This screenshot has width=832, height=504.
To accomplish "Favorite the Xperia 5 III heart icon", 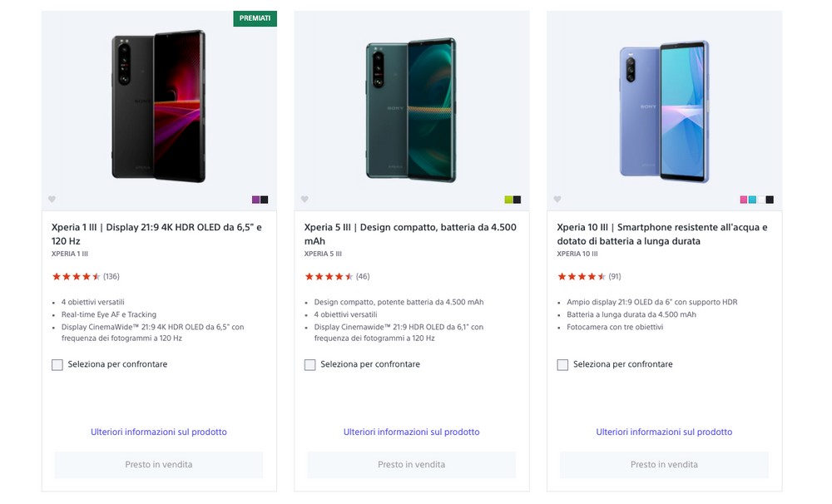I will 305,200.
